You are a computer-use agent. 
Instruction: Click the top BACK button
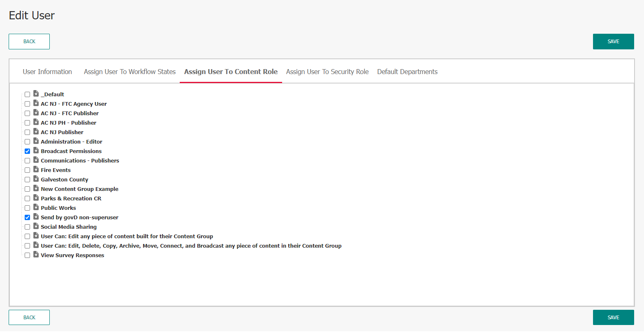(29, 41)
